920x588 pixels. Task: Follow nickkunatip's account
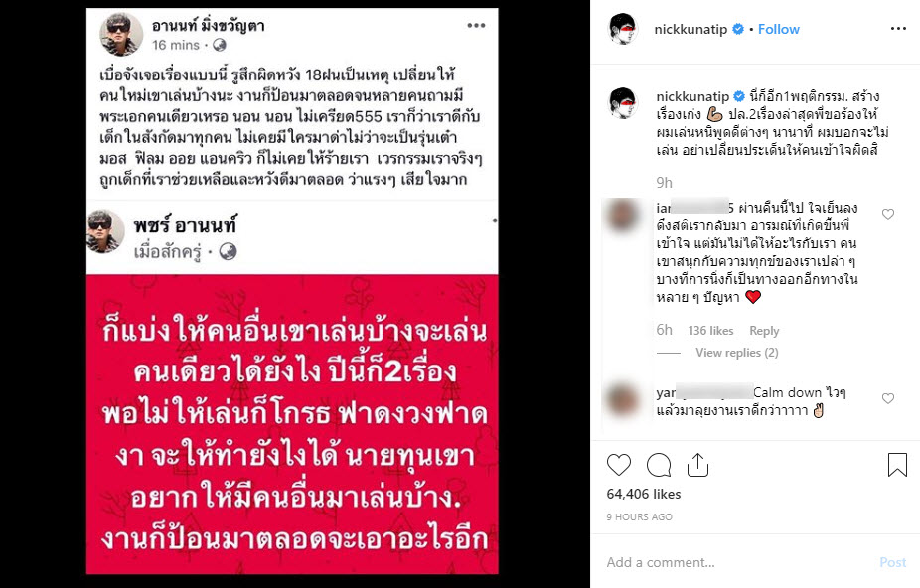click(x=779, y=29)
